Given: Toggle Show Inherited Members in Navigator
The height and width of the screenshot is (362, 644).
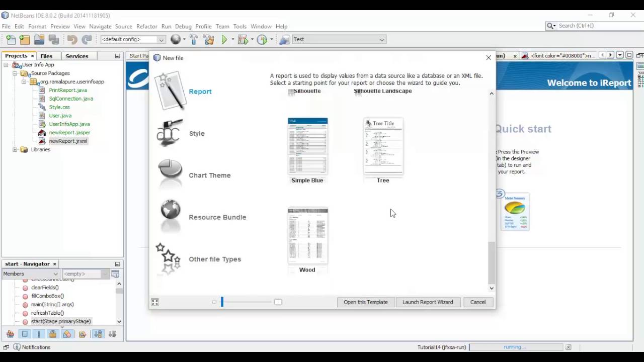Looking at the screenshot, I should click(x=10, y=334).
